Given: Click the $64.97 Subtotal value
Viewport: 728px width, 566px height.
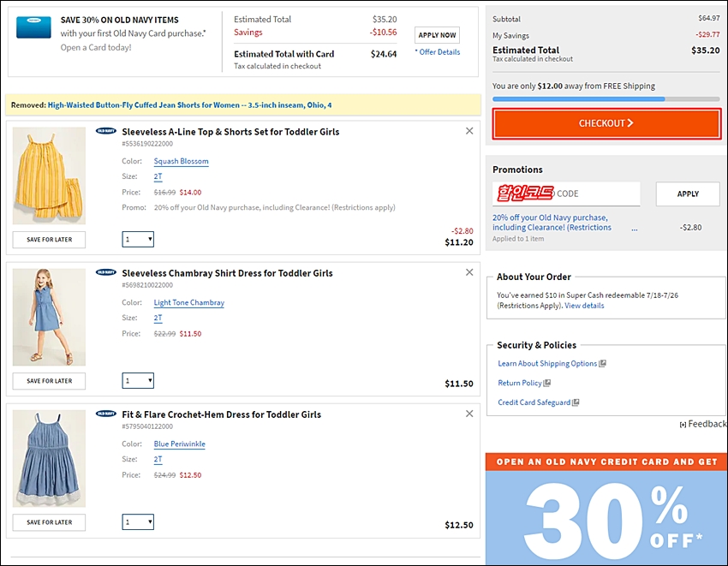Looking at the screenshot, I should coord(709,18).
